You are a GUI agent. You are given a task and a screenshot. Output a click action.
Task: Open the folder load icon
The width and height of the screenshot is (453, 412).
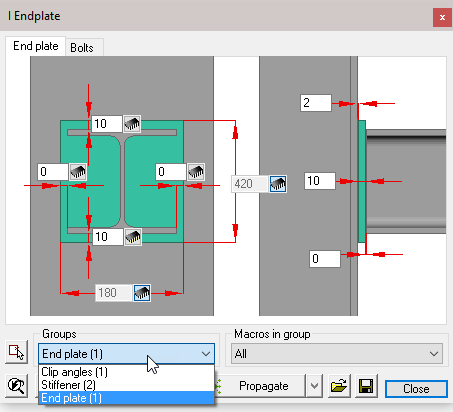coord(339,386)
